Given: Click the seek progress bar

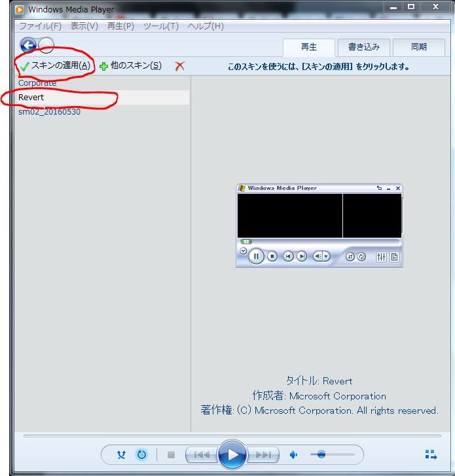Looking at the screenshot, I should point(232,436).
